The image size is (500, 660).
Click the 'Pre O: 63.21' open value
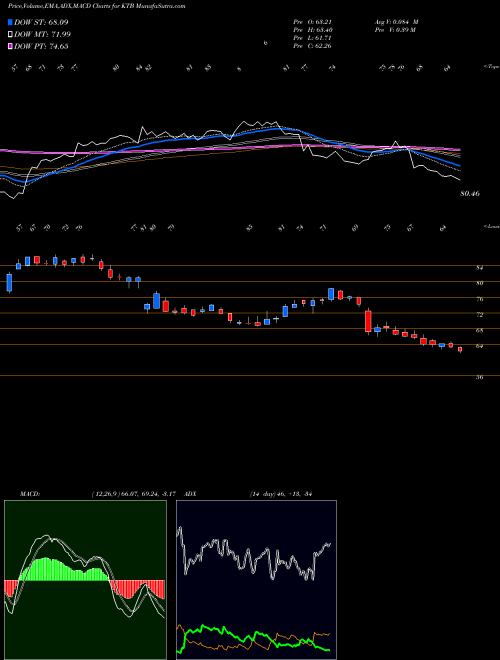[312, 22]
